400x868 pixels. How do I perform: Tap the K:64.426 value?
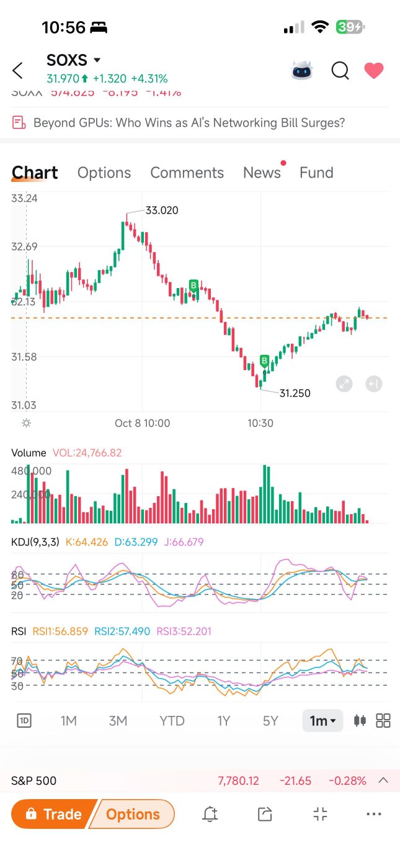87,542
